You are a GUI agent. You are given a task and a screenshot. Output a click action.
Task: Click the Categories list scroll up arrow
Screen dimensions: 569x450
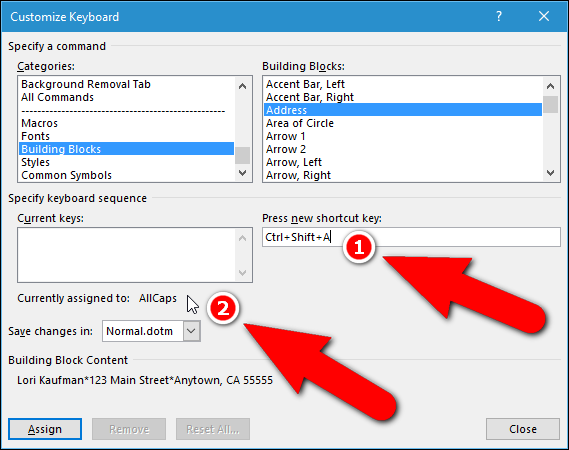click(x=242, y=86)
